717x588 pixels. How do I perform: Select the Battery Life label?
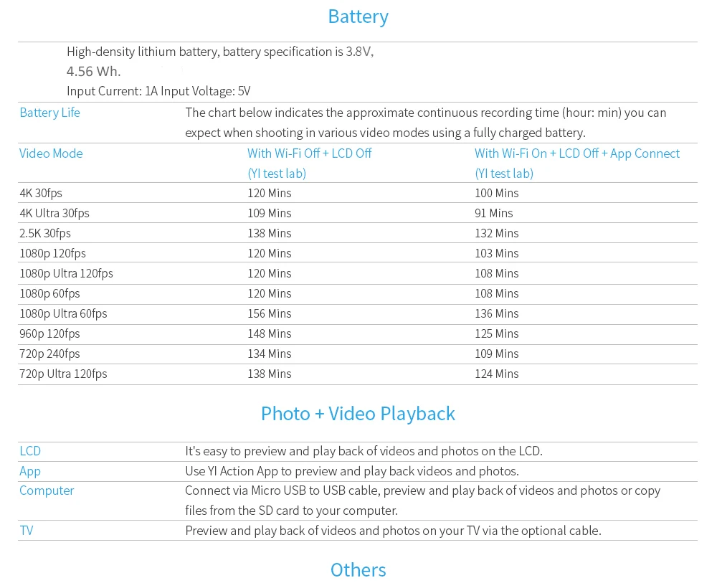[49, 113]
